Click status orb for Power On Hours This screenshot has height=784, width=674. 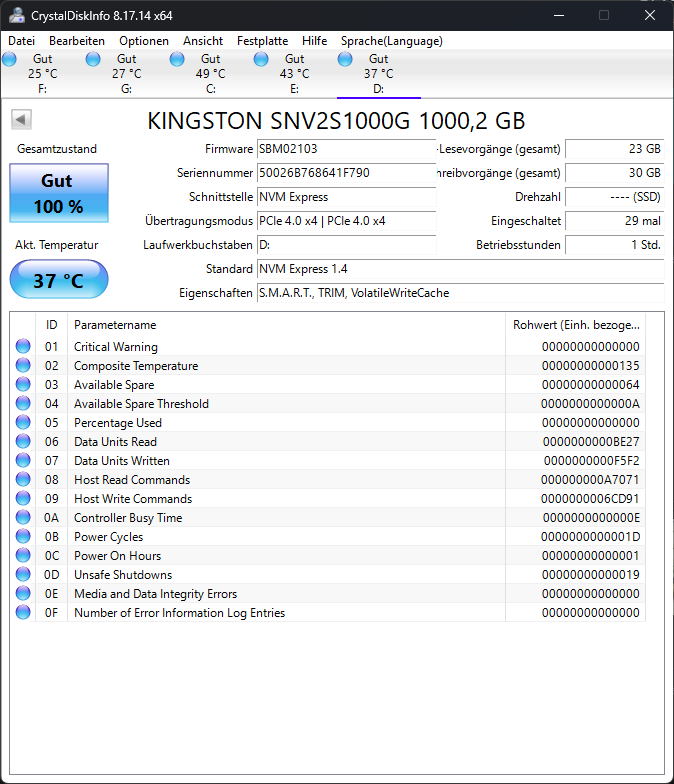(23, 555)
